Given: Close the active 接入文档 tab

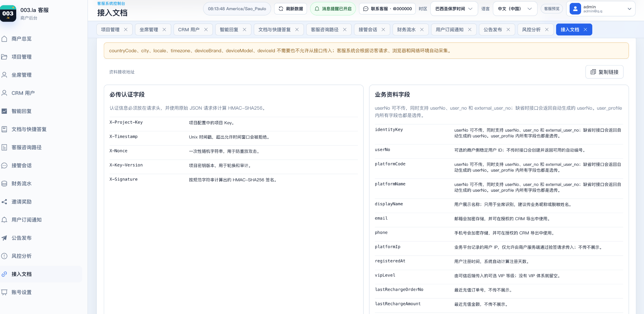Looking at the screenshot, I should pos(586,30).
